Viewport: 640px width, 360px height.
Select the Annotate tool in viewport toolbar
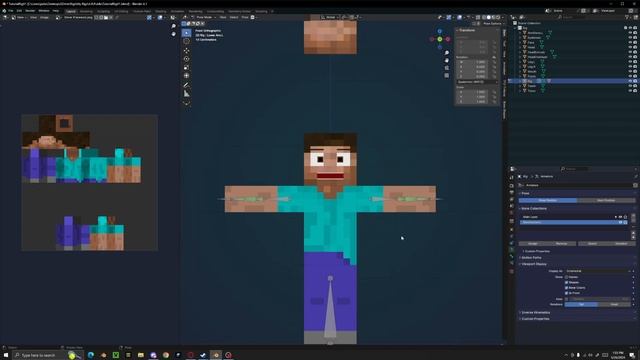187,85
